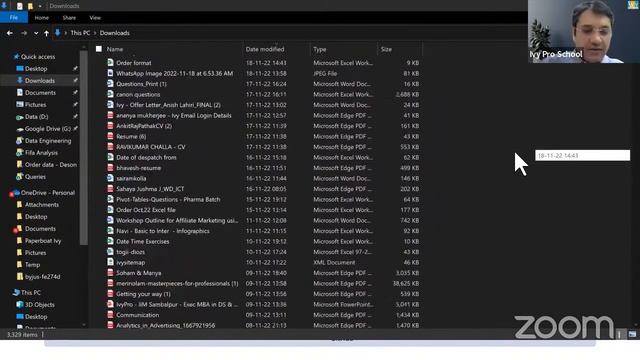Click This PC in the address bar
This screenshot has width=640, height=360.
[80, 33]
